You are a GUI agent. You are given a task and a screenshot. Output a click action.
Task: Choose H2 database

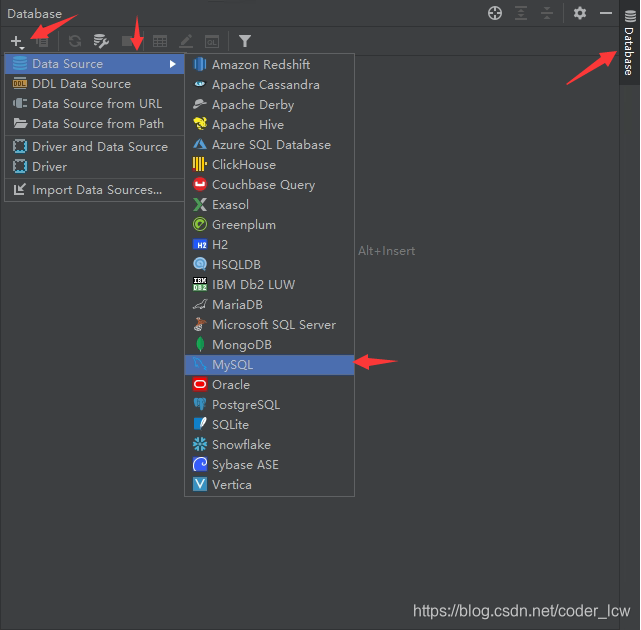[269, 245]
